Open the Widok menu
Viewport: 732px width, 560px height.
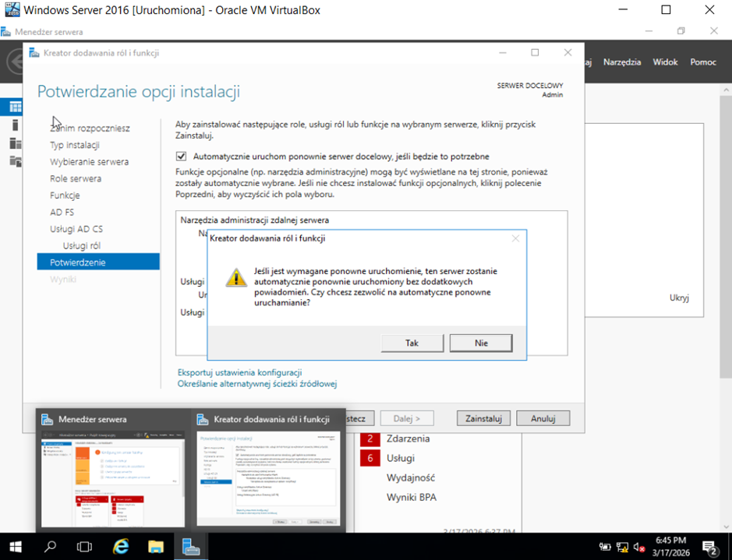point(665,62)
